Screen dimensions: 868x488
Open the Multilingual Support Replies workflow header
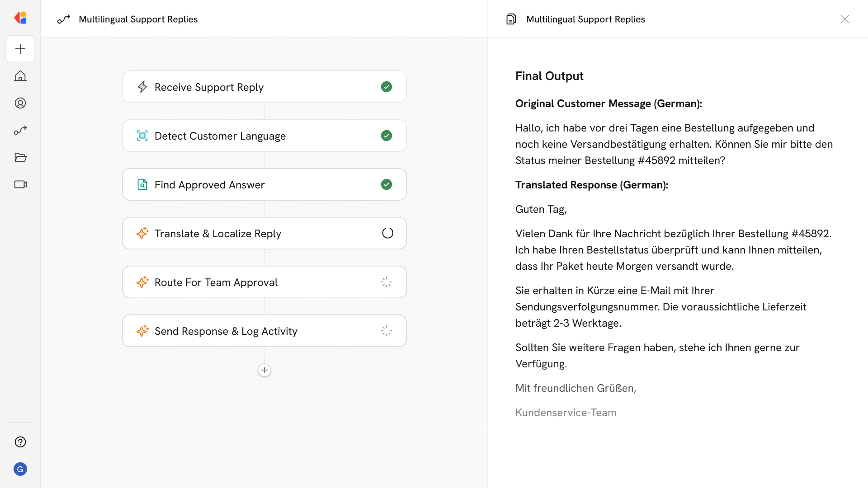click(138, 19)
